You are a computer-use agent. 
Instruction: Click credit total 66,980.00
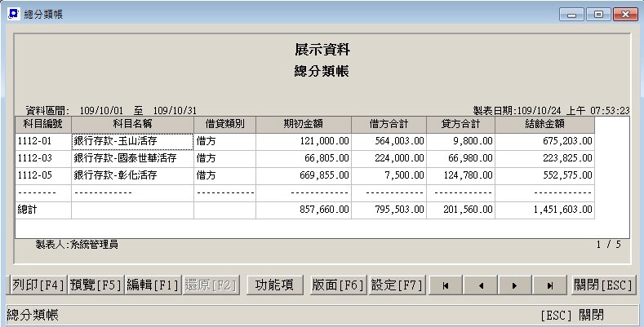[461, 158]
